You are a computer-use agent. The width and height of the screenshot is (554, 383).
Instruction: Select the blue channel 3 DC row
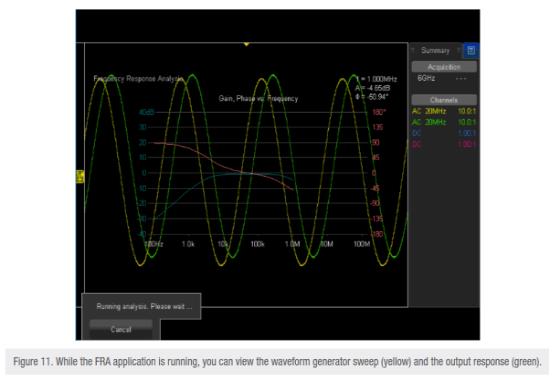pyautogui.click(x=444, y=133)
